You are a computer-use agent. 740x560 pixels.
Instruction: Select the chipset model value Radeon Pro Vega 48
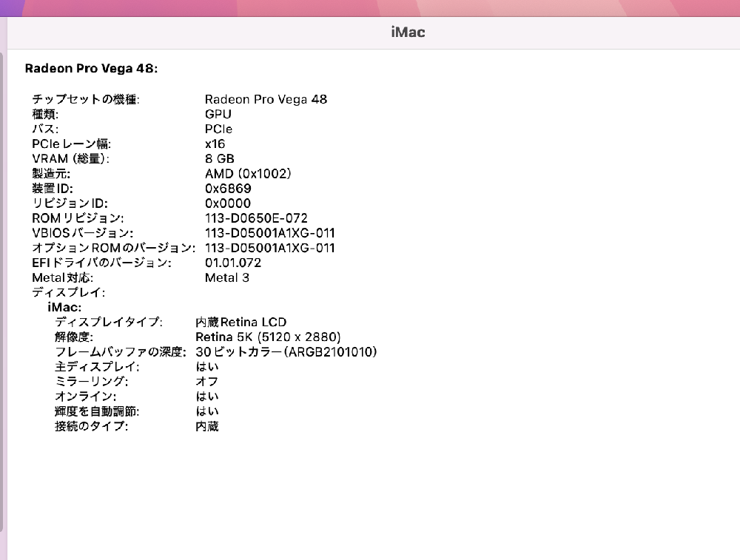(x=266, y=99)
